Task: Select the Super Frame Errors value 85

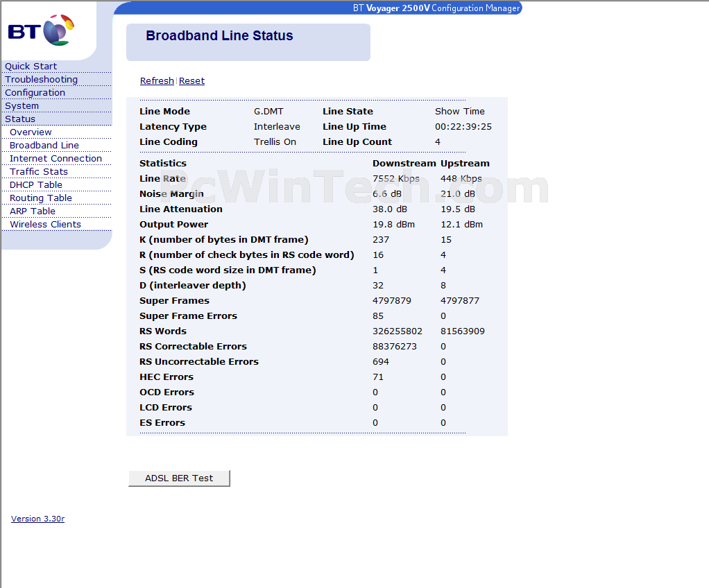Action: tap(378, 316)
